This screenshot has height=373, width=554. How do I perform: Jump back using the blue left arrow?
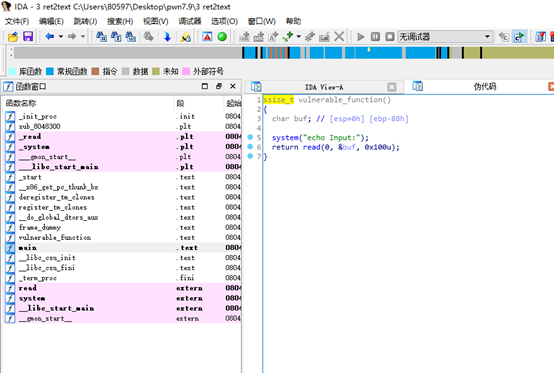coord(49,36)
